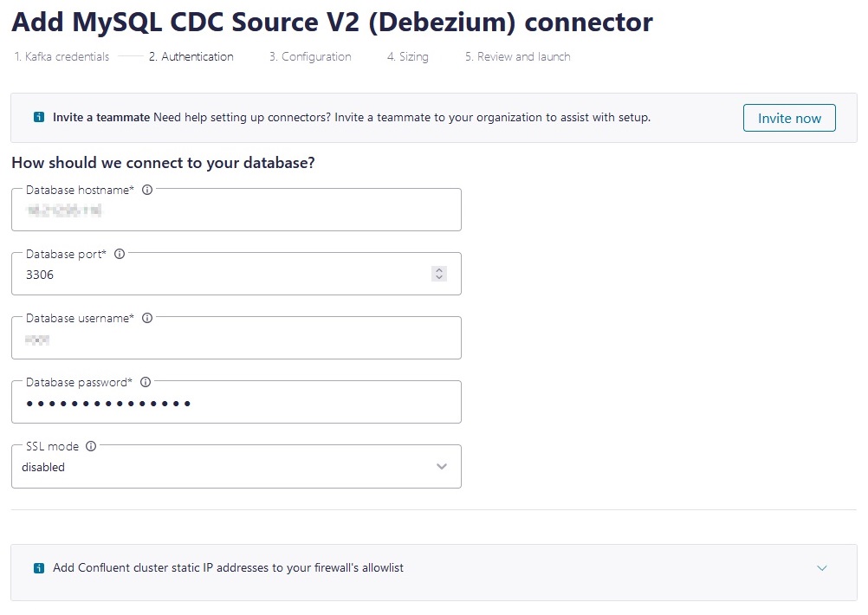
Task: Switch to the Configuration step
Action: 309,56
